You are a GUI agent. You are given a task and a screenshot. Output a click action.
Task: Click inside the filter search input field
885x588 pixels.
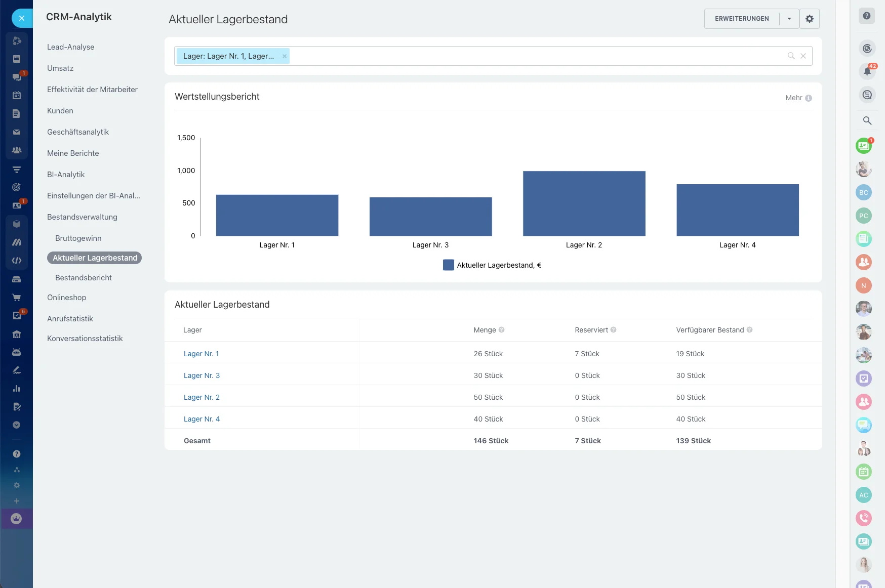click(532, 56)
